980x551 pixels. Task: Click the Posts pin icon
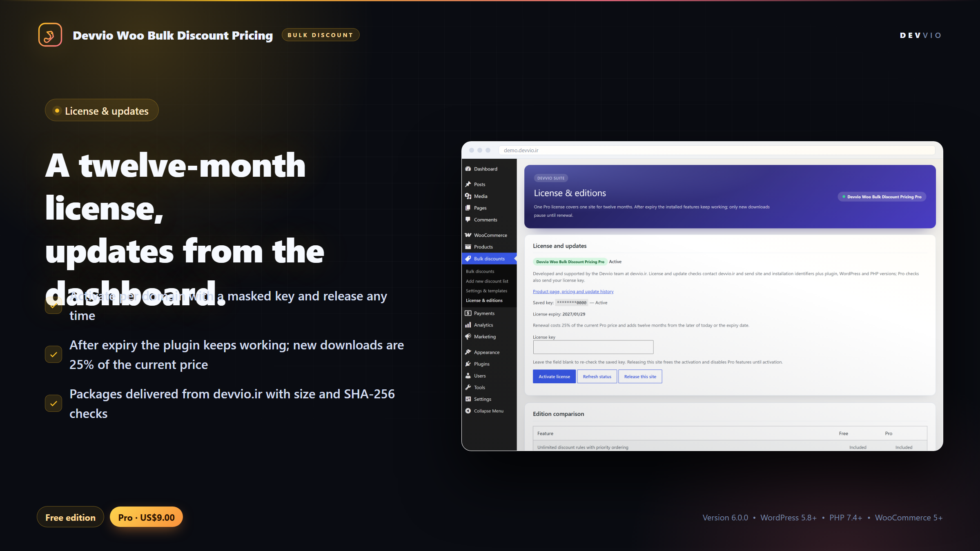tap(468, 184)
